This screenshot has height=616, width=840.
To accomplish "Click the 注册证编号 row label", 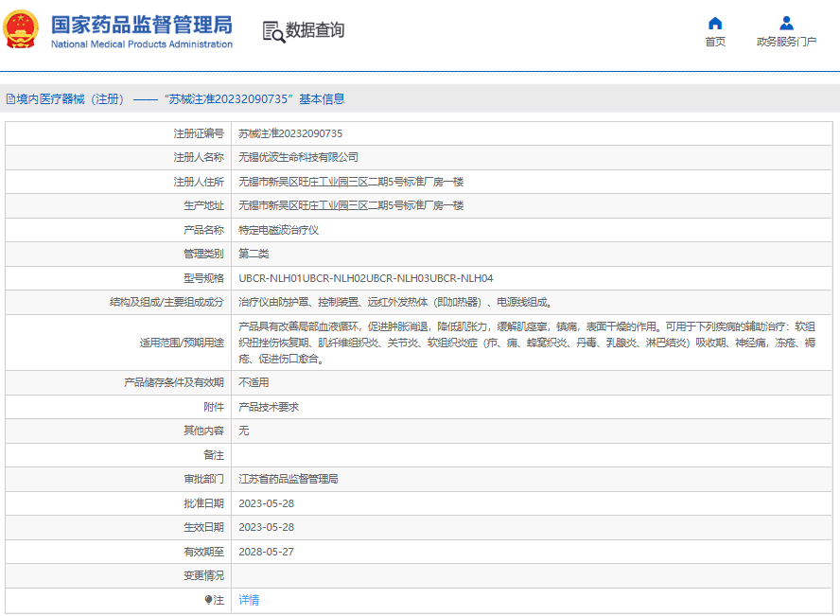I will [199, 133].
